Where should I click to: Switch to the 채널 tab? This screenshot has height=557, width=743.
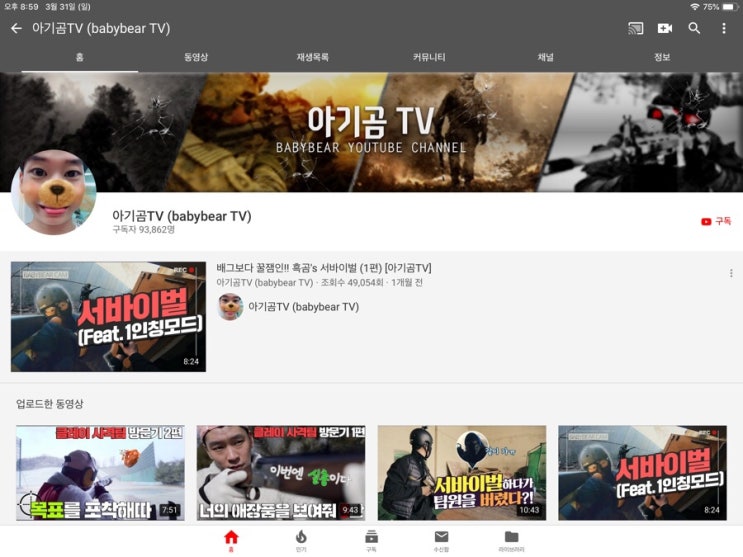coord(545,57)
